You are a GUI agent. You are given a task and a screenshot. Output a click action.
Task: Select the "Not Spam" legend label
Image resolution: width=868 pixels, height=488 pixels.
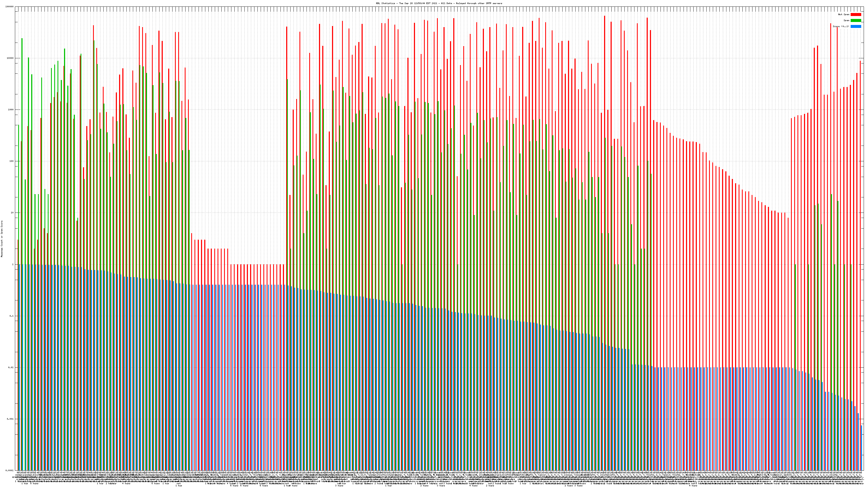pyautogui.click(x=844, y=14)
